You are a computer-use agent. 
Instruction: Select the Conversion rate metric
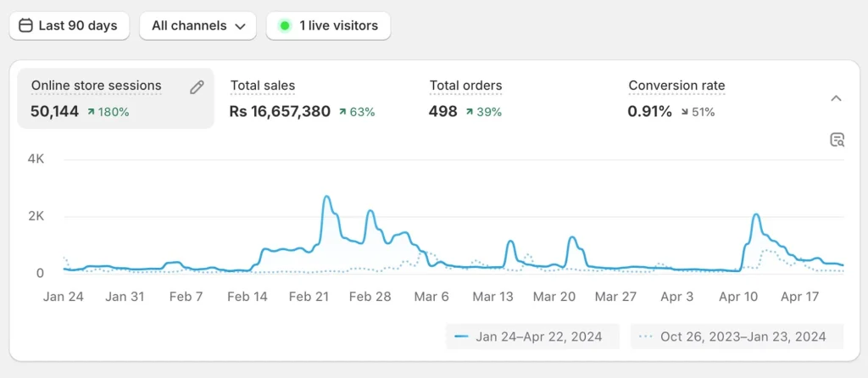(x=676, y=86)
